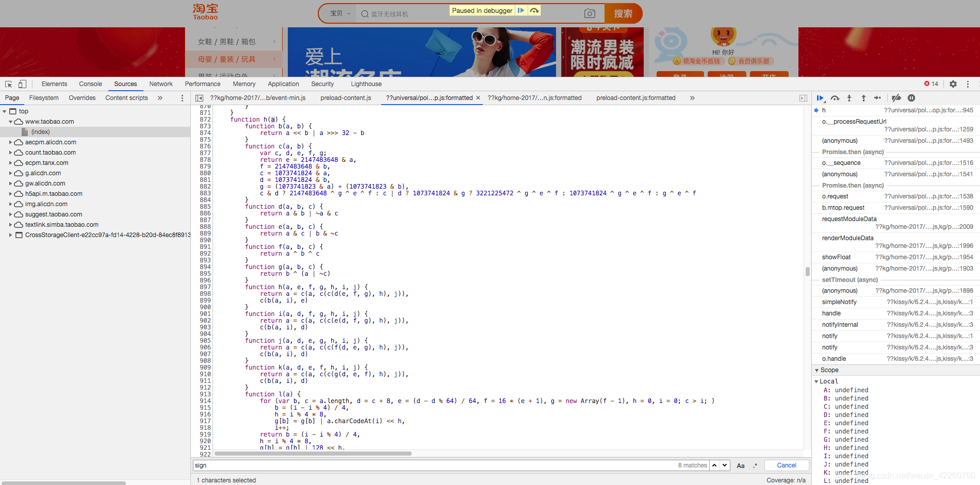Cancel the source search bar
This screenshot has width=980, height=485.
pyautogui.click(x=787, y=465)
